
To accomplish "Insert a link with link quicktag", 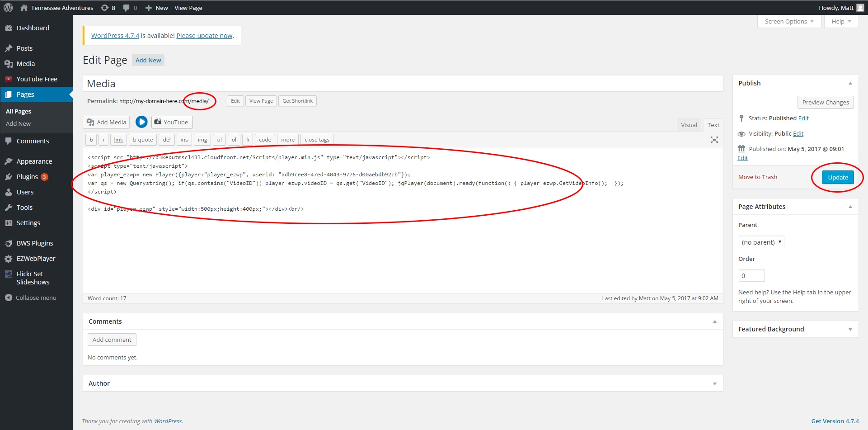I will pyautogui.click(x=118, y=140).
